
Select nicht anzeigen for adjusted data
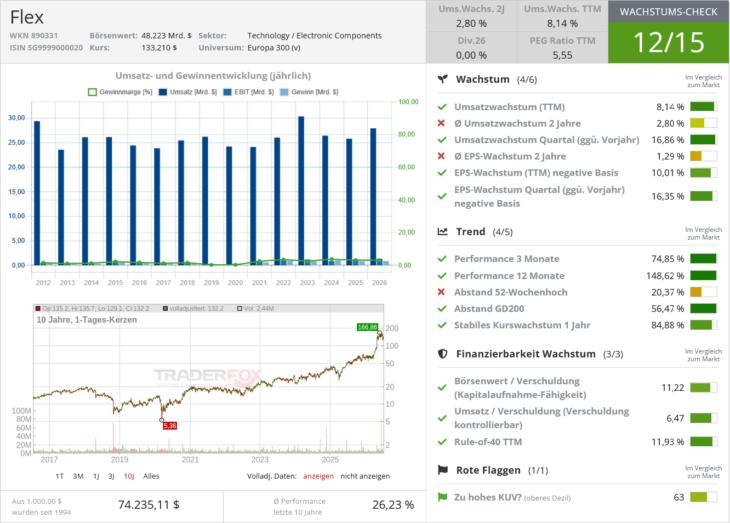(365, 476)
